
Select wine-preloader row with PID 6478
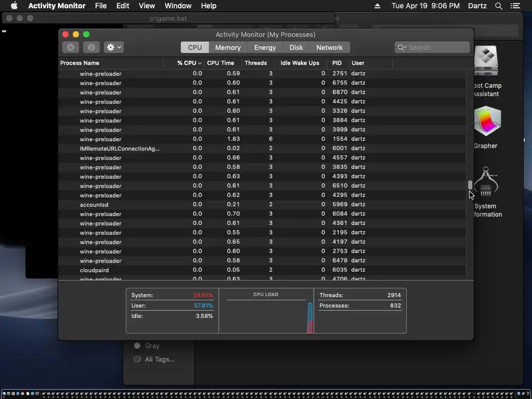[262, 261]
